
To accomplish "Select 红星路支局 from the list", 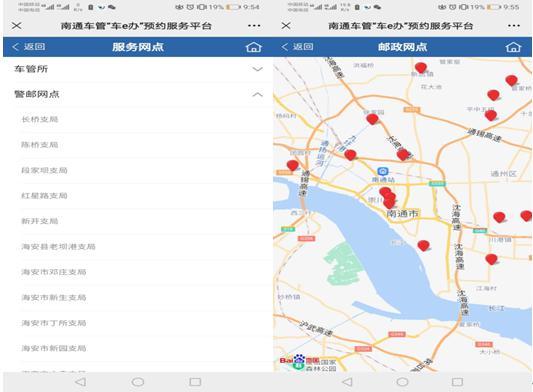I will [44, 195].
